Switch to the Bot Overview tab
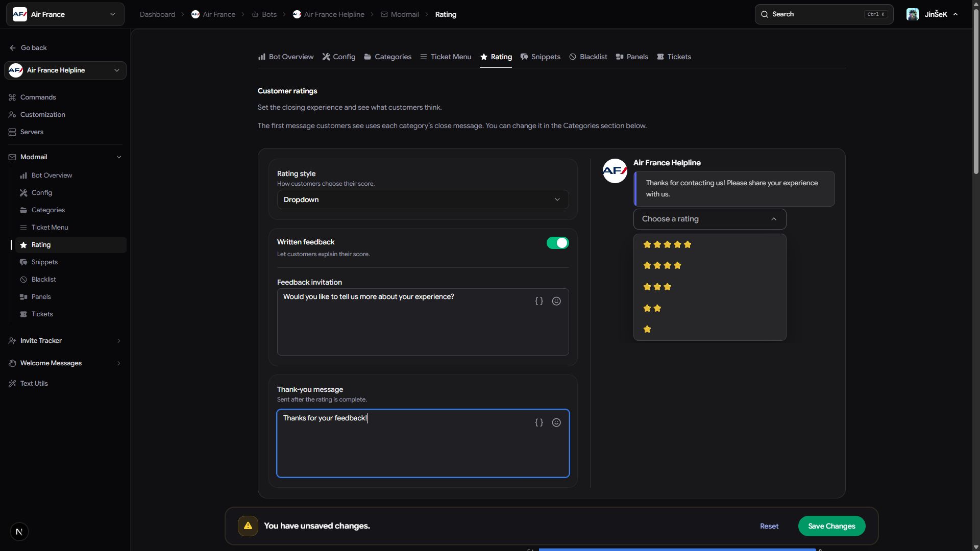Image resolution: width=980 pixels, height=551 pixels. [286, 57]
